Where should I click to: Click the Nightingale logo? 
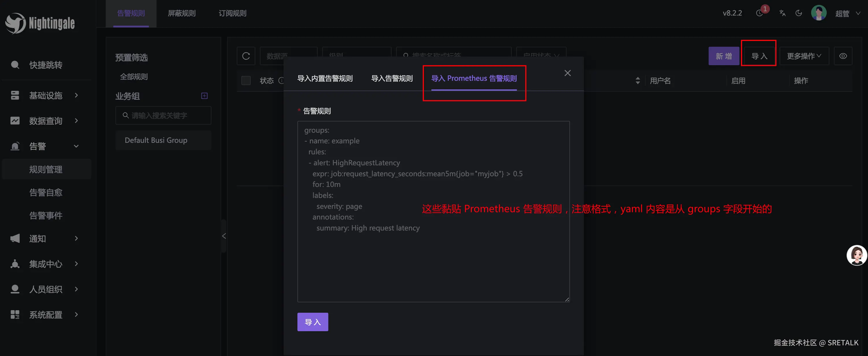coord(40,23)
